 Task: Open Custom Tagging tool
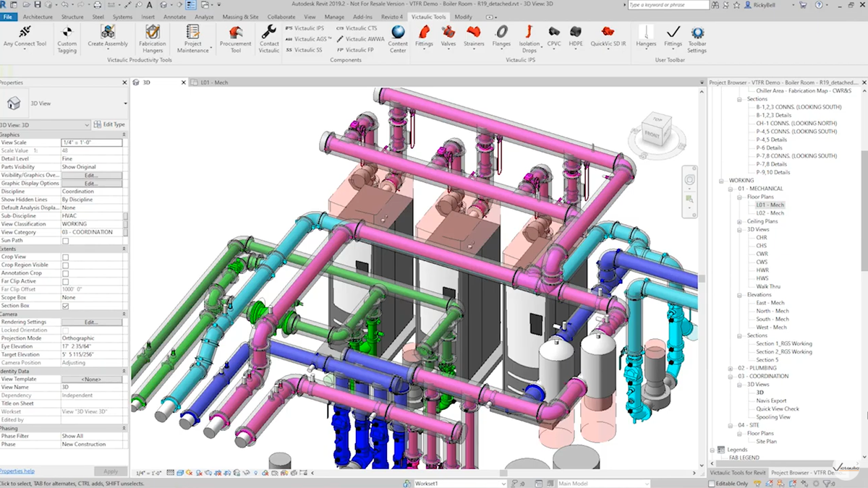pyautogui.click(x=67, y=39)
